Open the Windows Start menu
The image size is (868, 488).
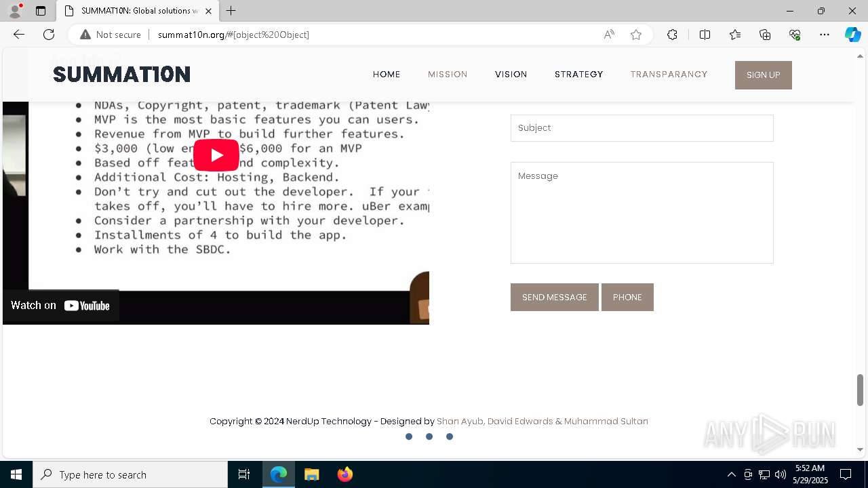(x=16, y=474)
